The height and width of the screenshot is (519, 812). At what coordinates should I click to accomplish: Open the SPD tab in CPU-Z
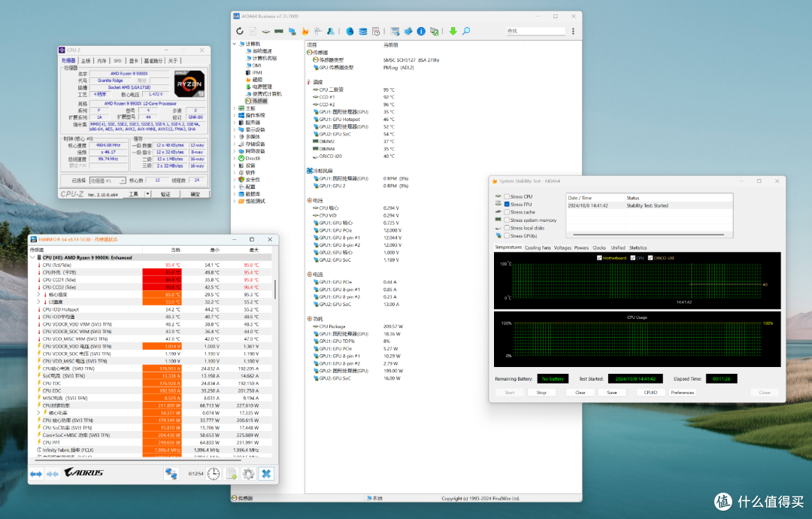[x=118, y=61]
